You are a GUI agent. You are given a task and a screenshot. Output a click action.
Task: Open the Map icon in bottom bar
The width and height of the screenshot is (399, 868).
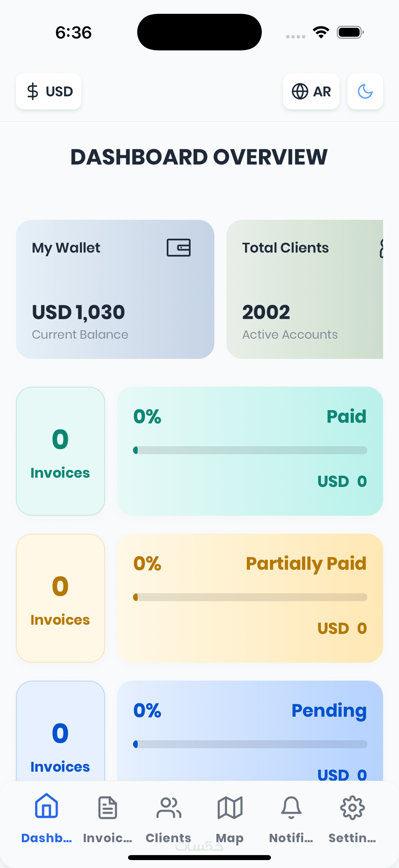(x=230, y=807)
